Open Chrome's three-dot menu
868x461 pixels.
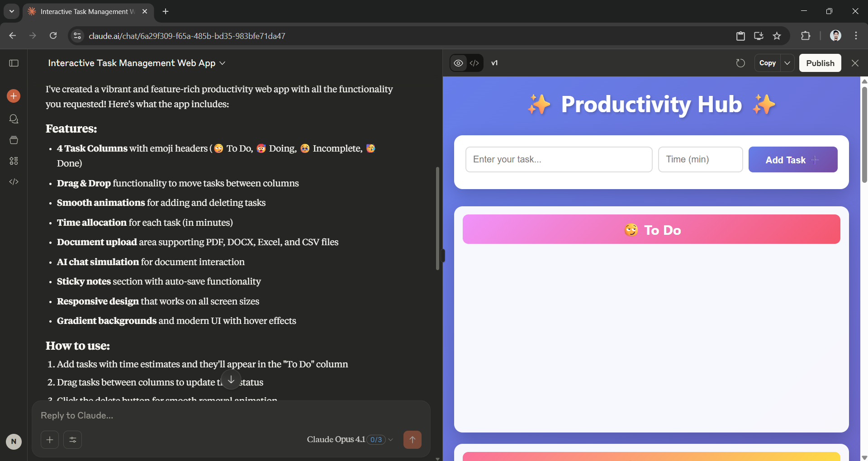855,36
